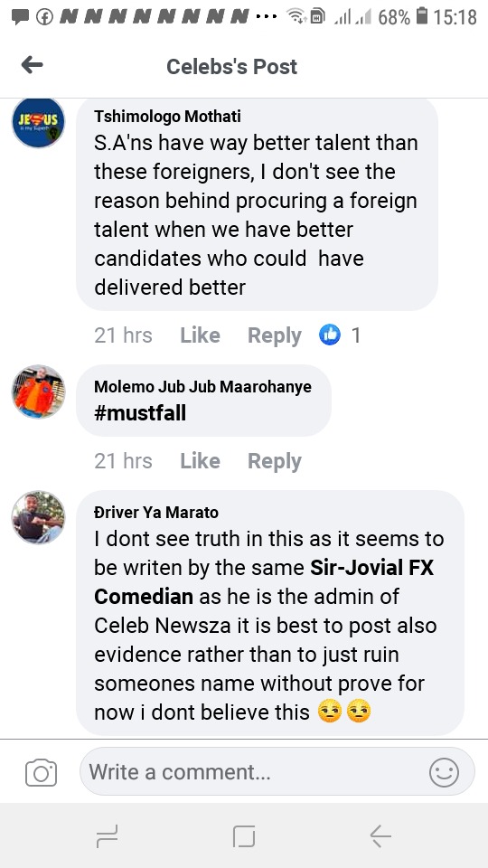Screen dimensions: 488x868
Task: Like the #mustfall comment
Action: coord(200,460)
